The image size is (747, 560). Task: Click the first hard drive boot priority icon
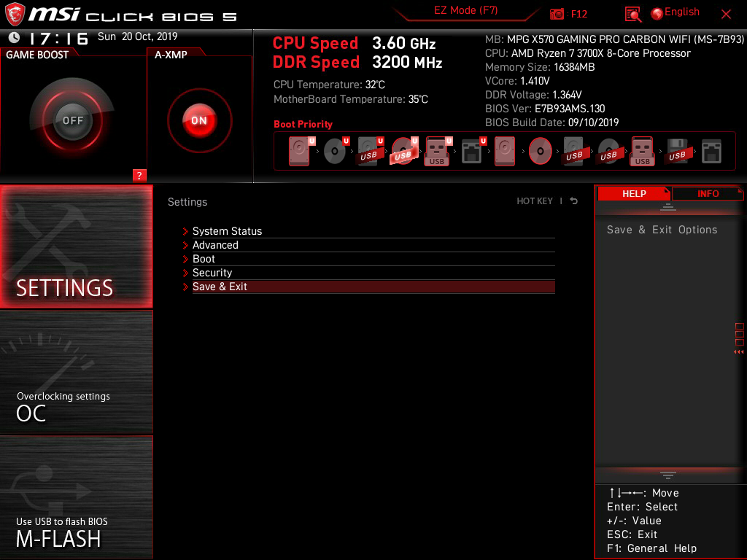(298, 149)
